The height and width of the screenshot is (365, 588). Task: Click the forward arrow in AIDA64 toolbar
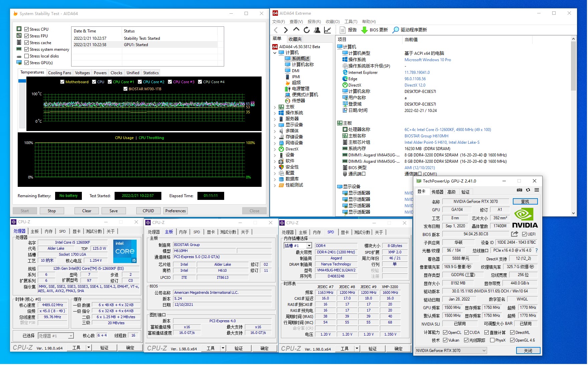[286, 30]
